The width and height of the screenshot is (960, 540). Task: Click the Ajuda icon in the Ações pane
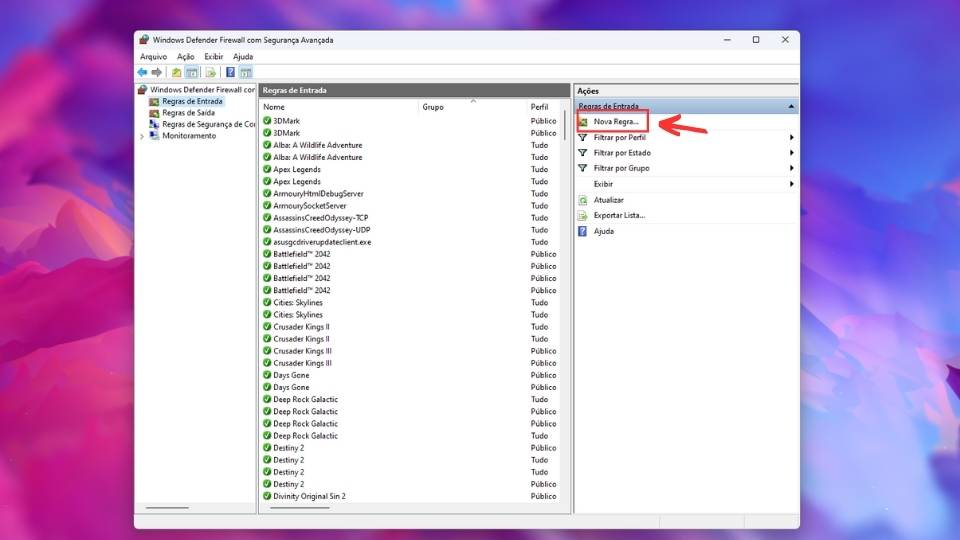point(583,231)
